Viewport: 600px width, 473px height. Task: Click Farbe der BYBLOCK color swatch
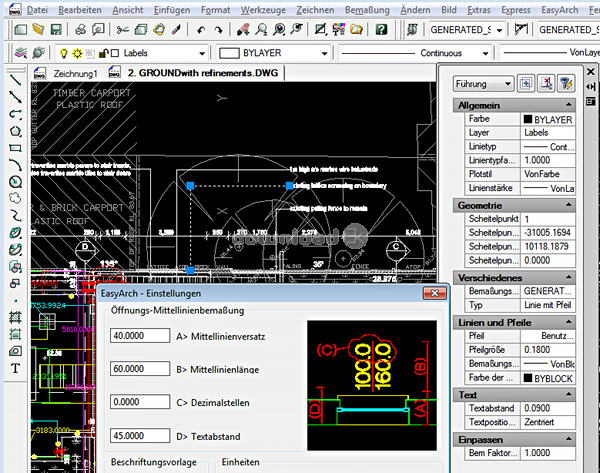[528, 378]
